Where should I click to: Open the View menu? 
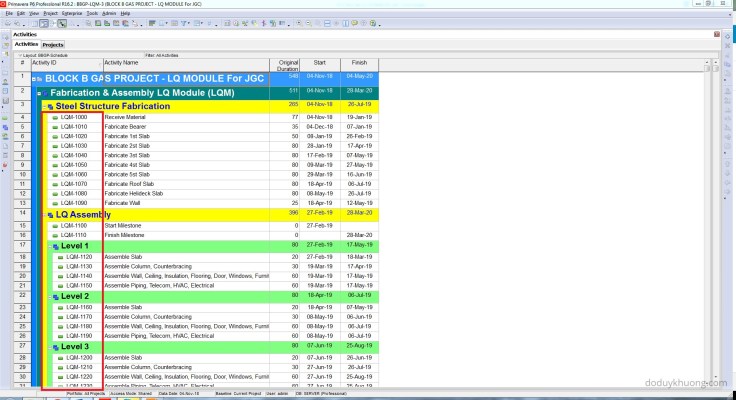click(34, 13)
